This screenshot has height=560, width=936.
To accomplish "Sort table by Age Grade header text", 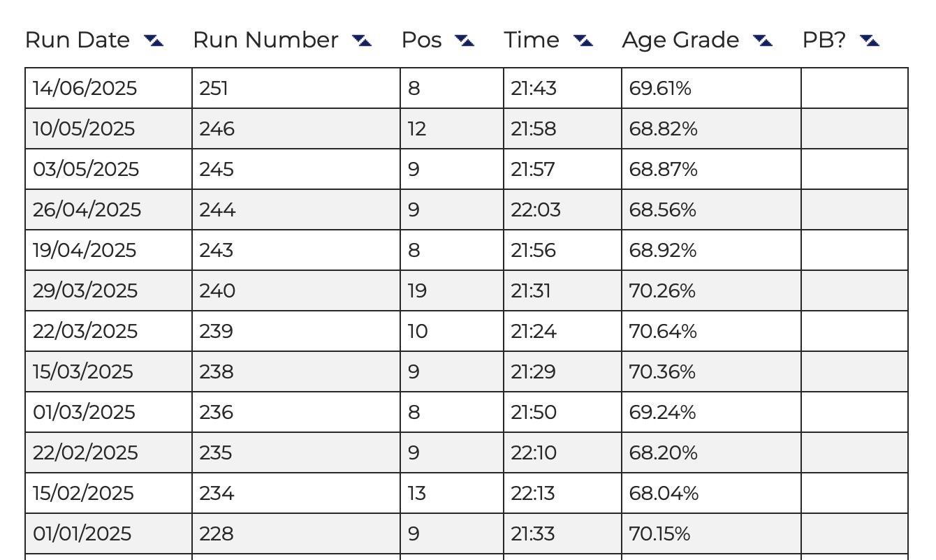I will coord(680,40).
